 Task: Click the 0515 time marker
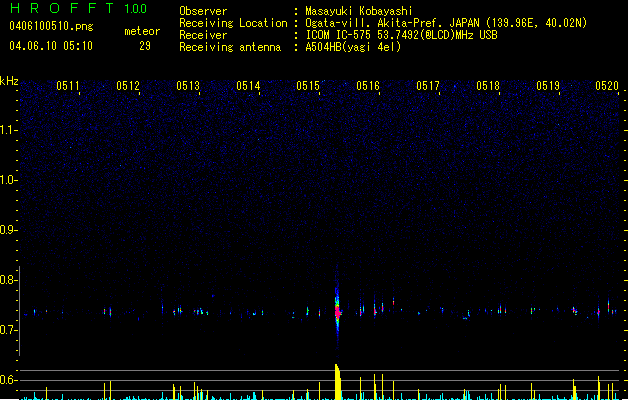click(x=308, y=86)
